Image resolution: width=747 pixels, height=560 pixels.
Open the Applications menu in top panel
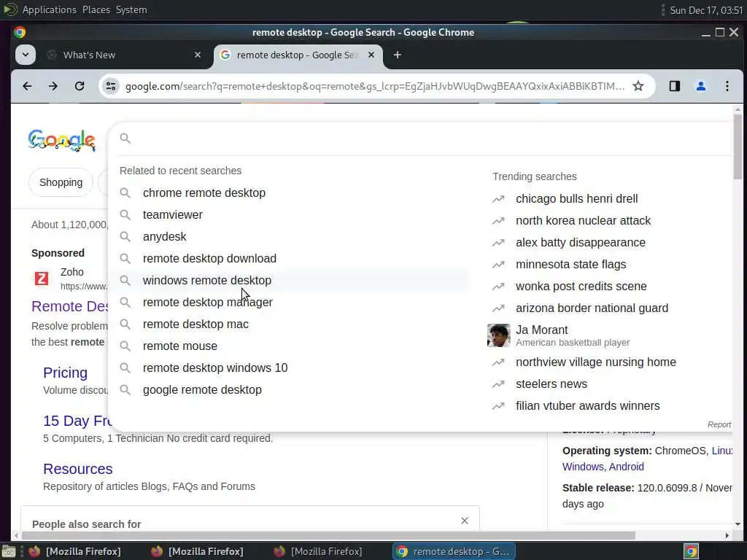point(49,9)
